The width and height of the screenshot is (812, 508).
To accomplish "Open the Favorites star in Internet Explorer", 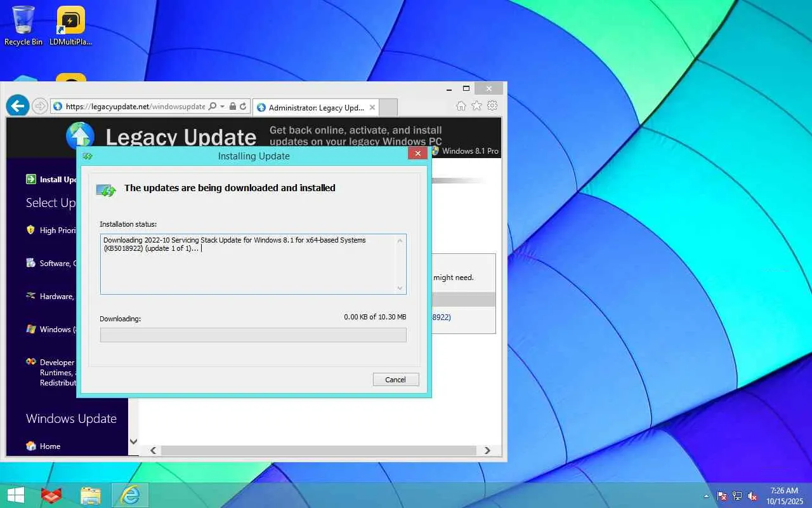I will (476, 106).
